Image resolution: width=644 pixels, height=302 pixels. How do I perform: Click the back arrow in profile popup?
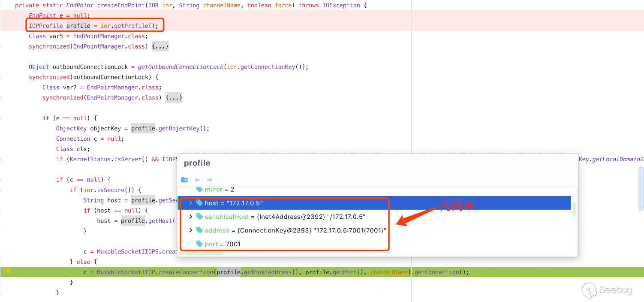(x=197, y=180)
